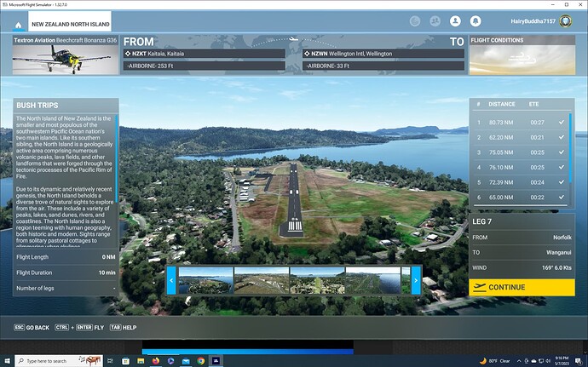Click the Leg 7 TO Wanganui row

(522, 253)
